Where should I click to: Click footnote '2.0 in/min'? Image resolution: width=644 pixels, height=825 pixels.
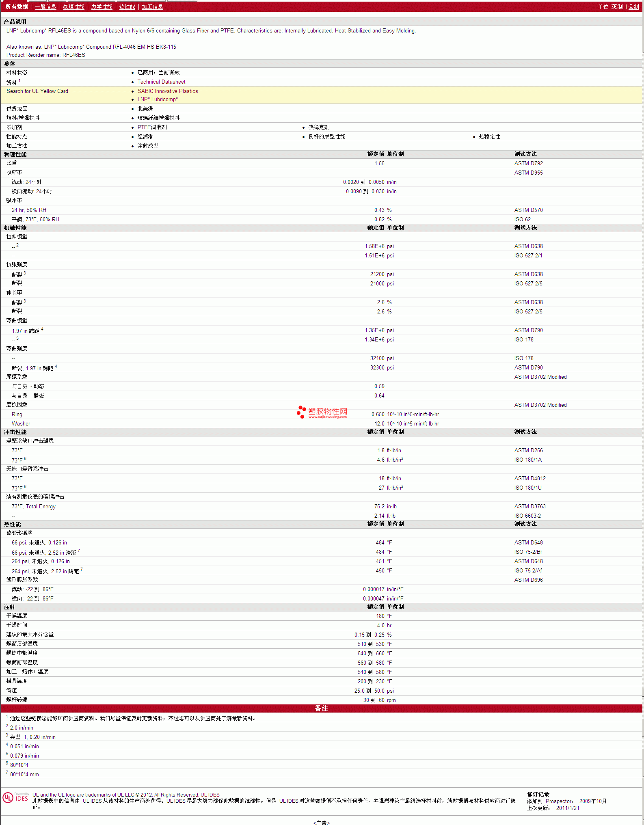pos(22,728)
